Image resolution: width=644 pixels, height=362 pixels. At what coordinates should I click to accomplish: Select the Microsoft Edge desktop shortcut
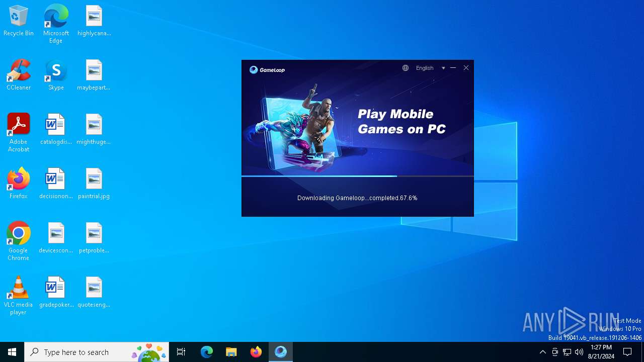point(56,24)
